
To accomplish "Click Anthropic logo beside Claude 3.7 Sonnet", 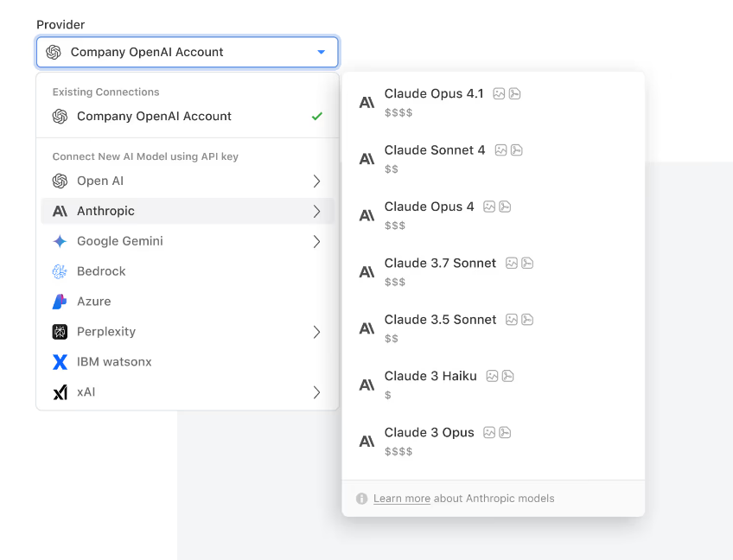I will coord(366,272).
